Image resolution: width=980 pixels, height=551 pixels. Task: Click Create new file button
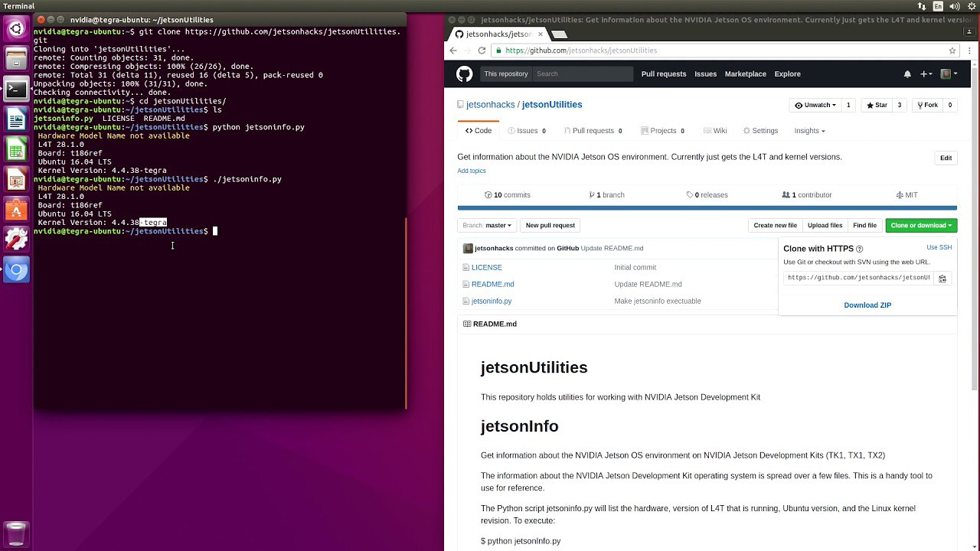(775, 226)
